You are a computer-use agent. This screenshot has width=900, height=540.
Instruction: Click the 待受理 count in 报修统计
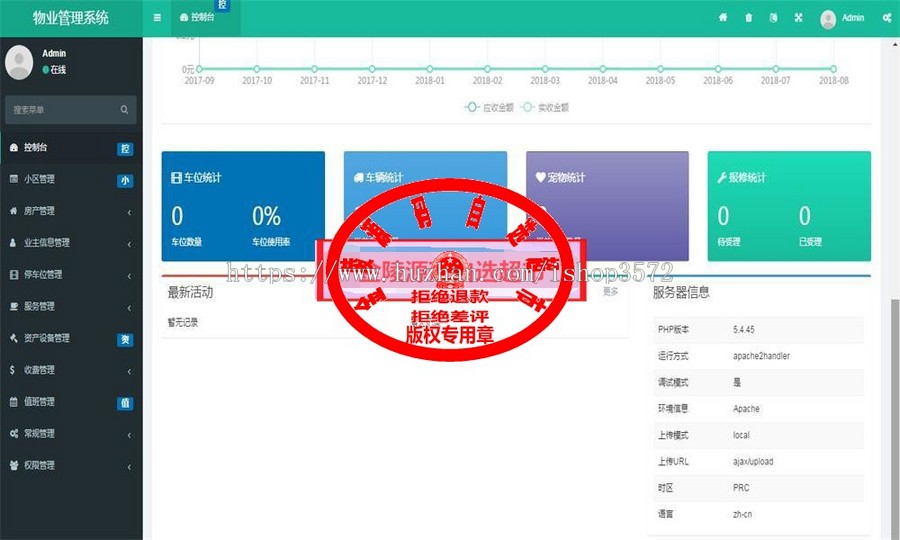(723, 216)
